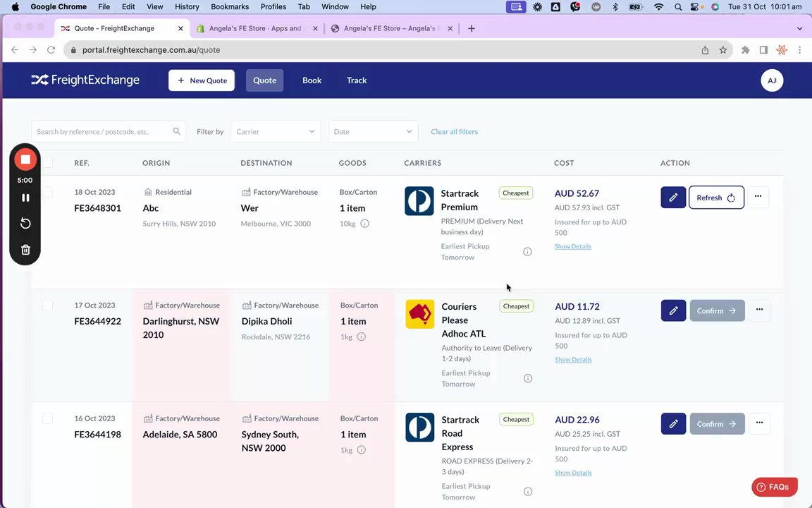The width and height of the screenshot is (812, 508).
Task: Toggle Chrome side panel icon
Action: pyautogui.click(x=763, y=50)
